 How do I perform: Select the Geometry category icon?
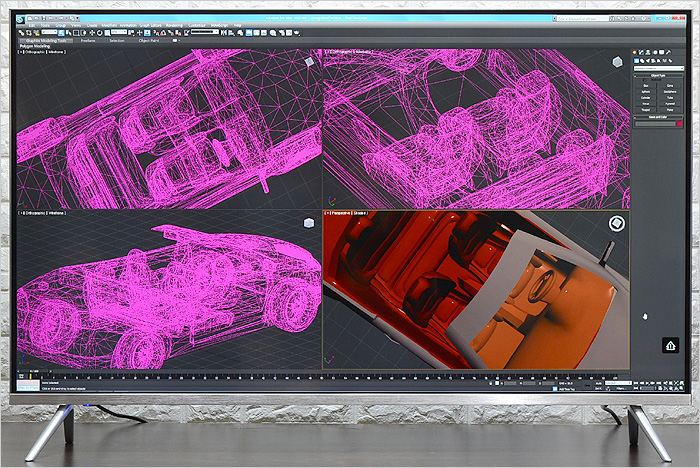(x=637, y=59)
